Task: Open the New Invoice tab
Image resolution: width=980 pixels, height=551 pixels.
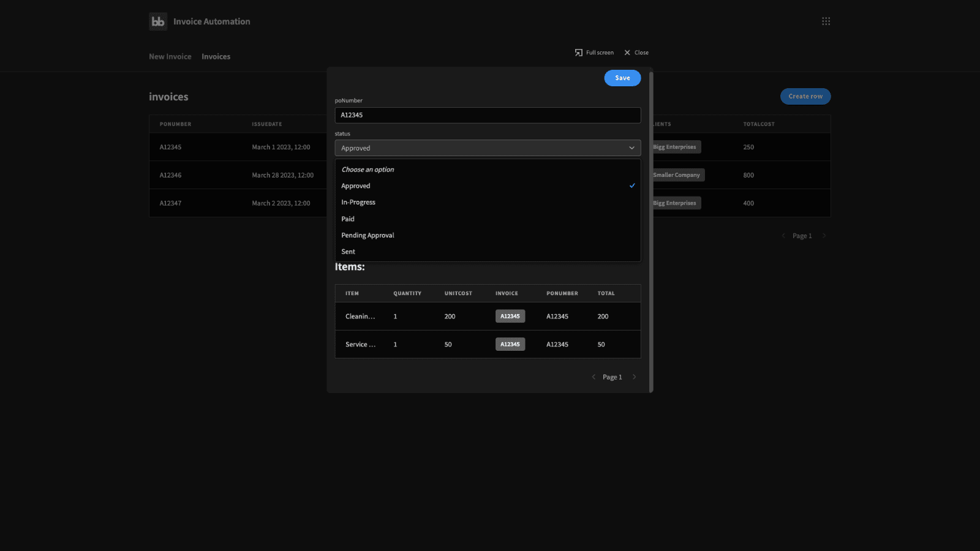Action: tap(170, 56)
